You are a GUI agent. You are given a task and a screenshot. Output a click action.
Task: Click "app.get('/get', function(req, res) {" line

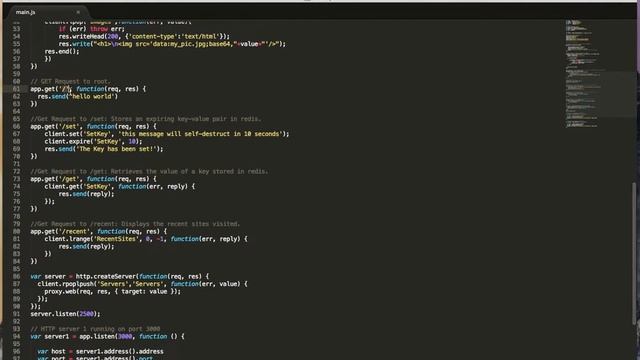tap(93, 179)
